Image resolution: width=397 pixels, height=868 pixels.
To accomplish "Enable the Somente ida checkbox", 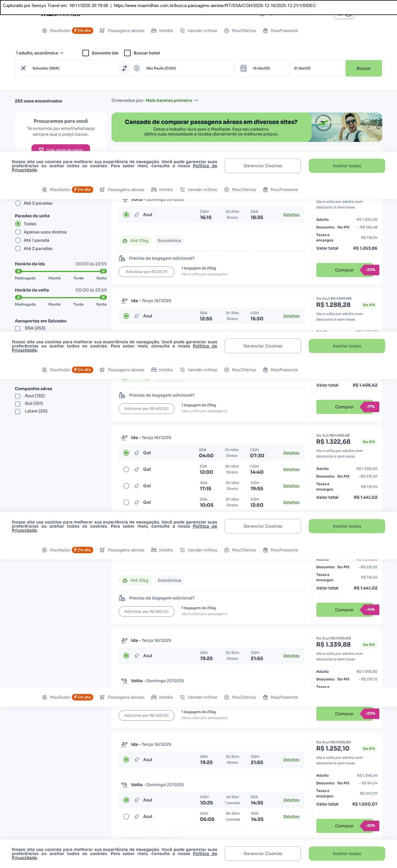I will coord(86,53).
